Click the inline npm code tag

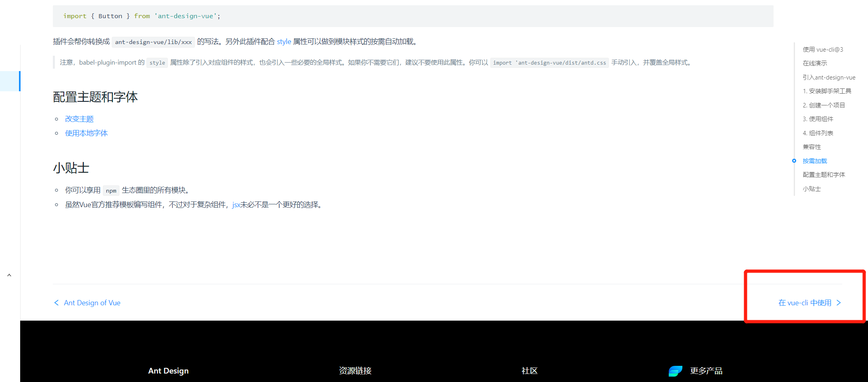(111, 191)
